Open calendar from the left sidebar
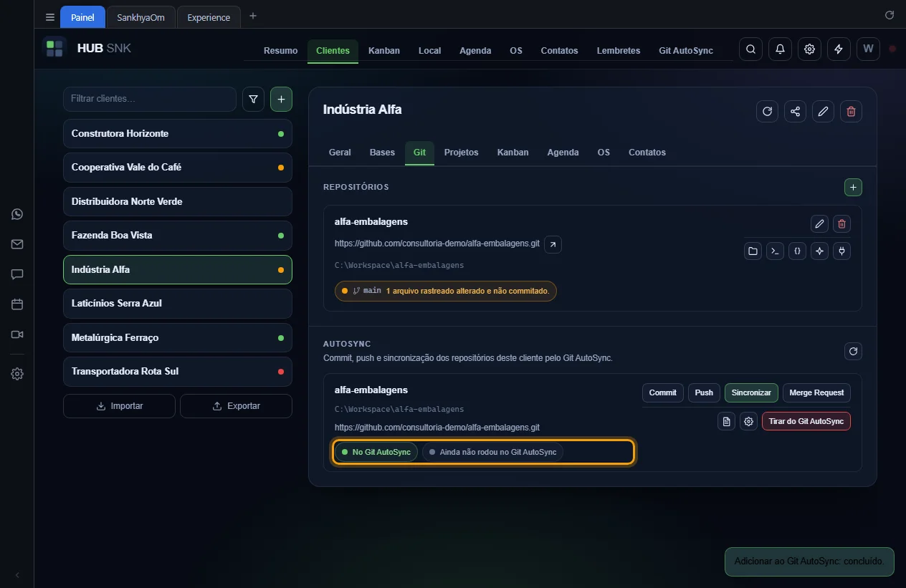This screenshot has width=906, height=588. click(x=17, y=304)
